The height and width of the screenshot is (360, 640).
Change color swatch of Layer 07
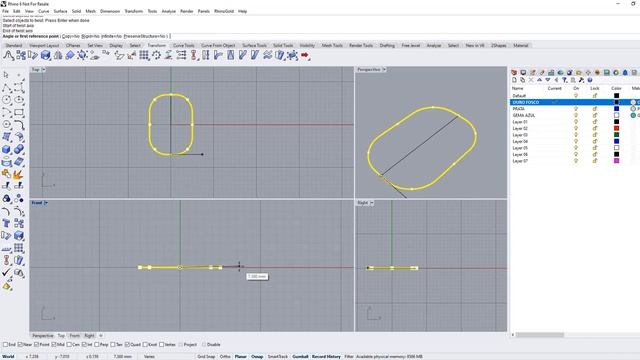(616, 161)
